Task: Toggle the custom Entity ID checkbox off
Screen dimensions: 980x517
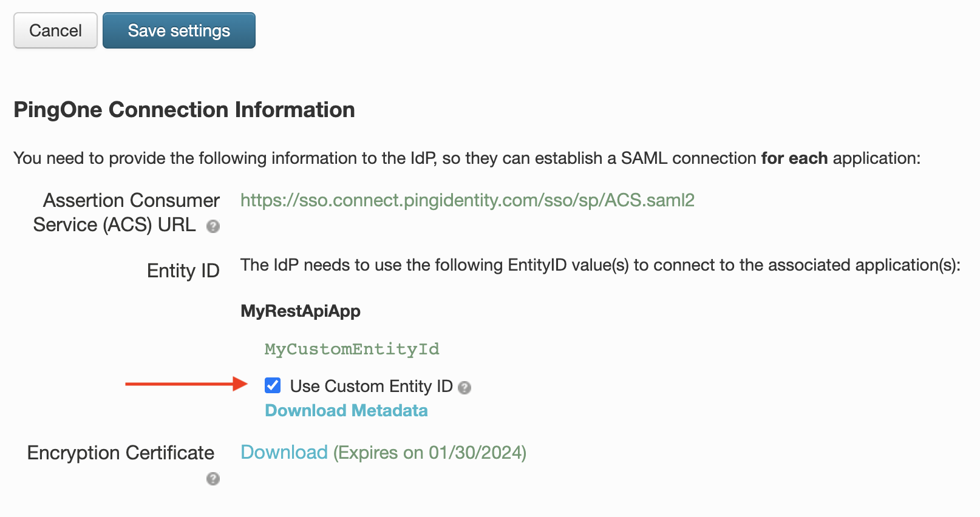Action: 273,385
